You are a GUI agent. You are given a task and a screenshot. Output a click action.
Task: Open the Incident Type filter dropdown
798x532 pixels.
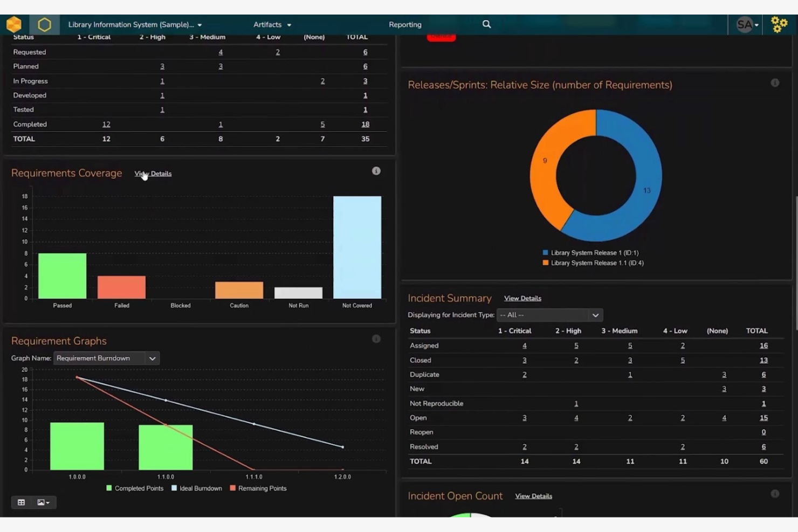coord(549,315)
